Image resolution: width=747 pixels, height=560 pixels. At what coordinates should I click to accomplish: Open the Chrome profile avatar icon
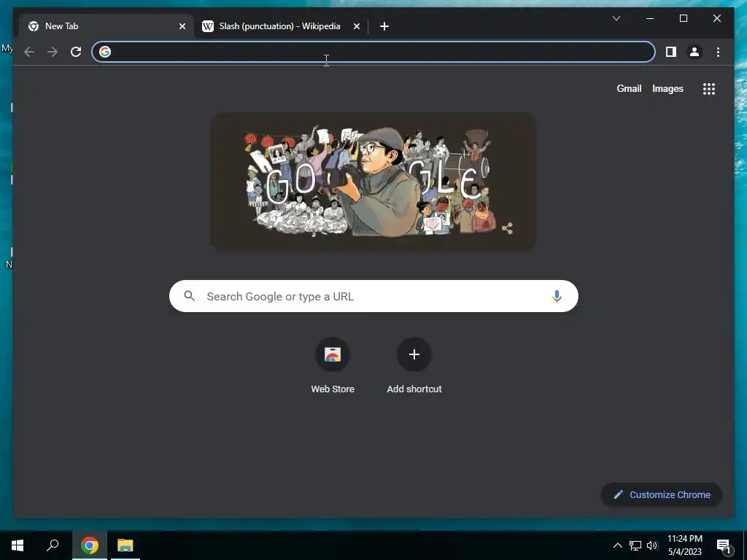click(x=694, y=52)
